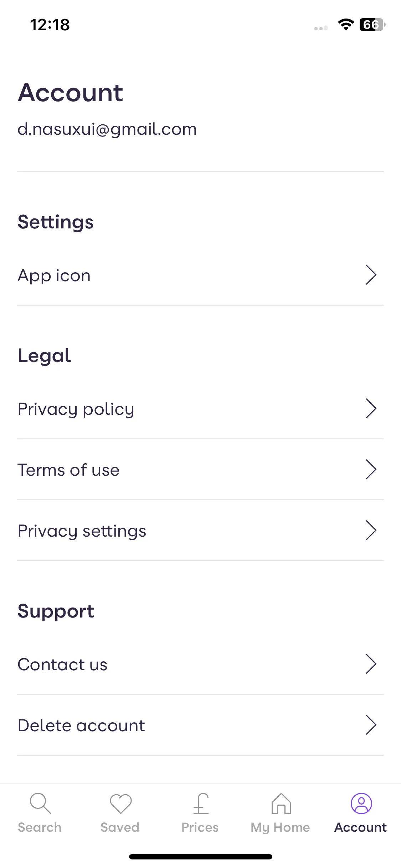Tap the account email address text
The height and width of the screenshot is (868, 401).
tap(107, 129)
